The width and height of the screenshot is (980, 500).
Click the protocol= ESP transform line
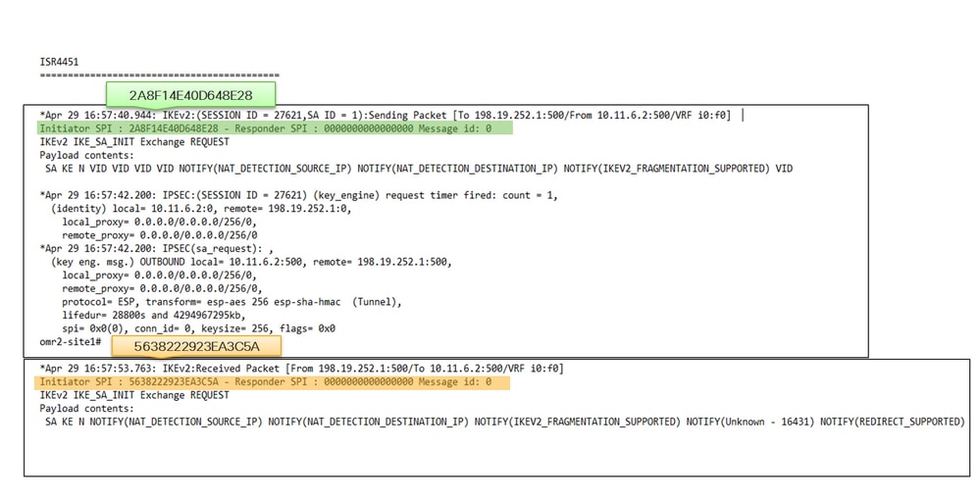[232, 302]
